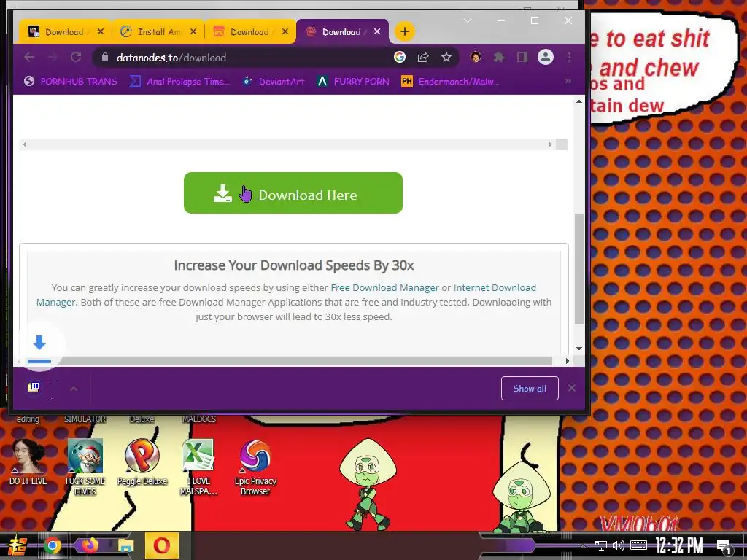The width and height of the screenshot is (747, 560).
Task: Open a new tab with the plus button
Action: pos(404,31)
